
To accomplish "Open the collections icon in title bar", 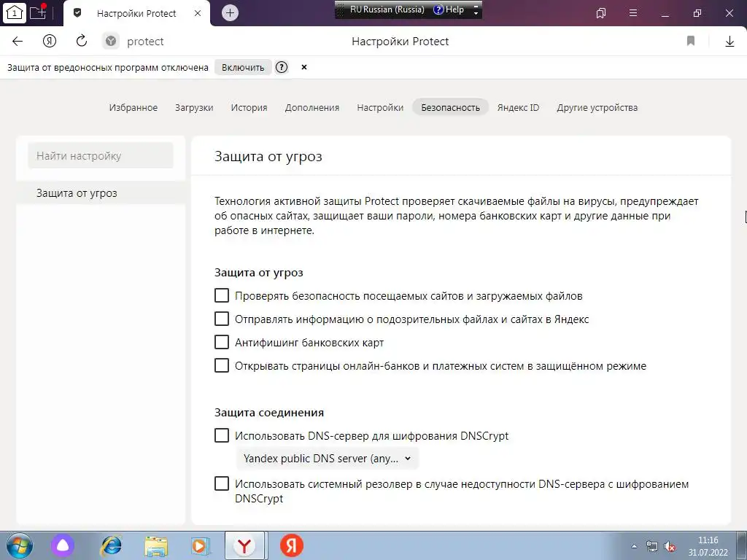I will click(601, 13).
